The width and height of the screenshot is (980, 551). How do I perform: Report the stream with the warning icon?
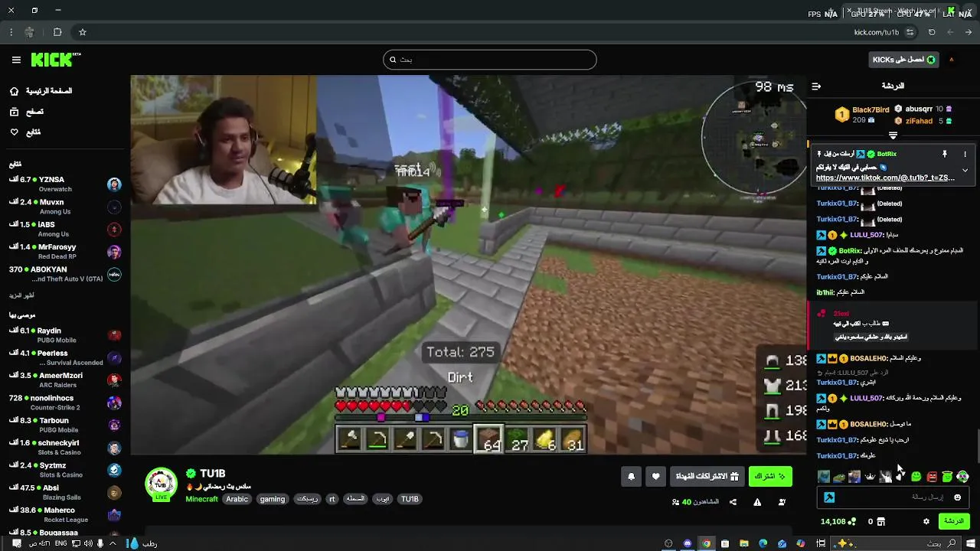757,502
